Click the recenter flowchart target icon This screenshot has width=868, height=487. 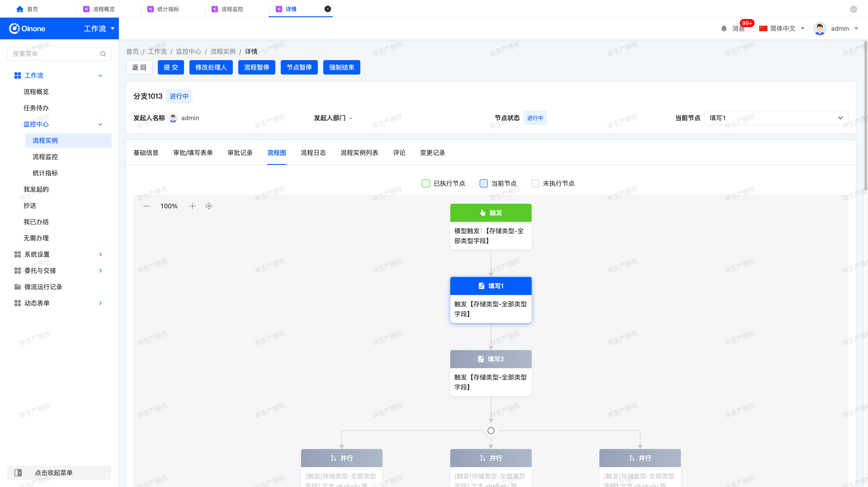[x=209, y=206]
